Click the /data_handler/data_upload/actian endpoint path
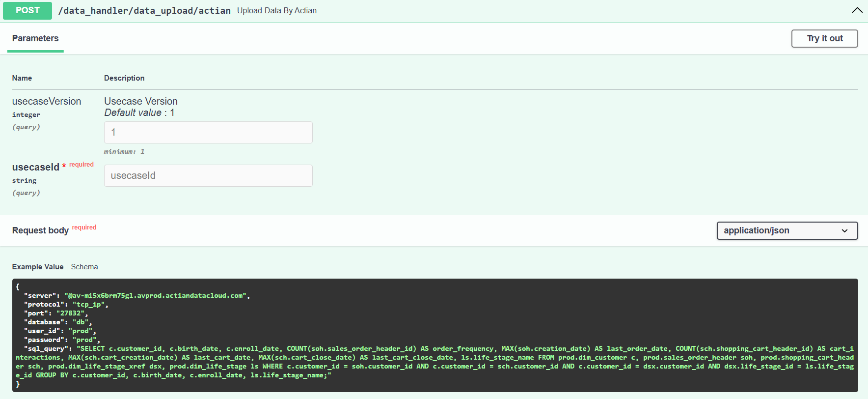 (144, 11)
